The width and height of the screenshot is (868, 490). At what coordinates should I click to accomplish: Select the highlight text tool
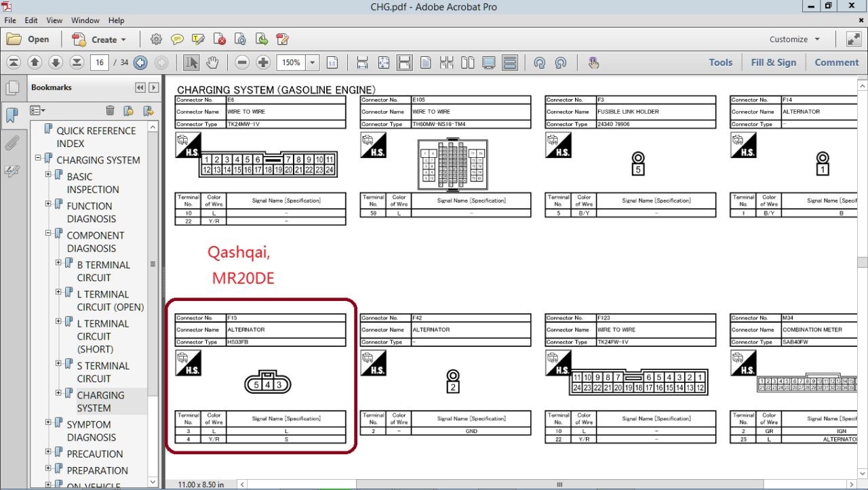[x=198, y=39]
